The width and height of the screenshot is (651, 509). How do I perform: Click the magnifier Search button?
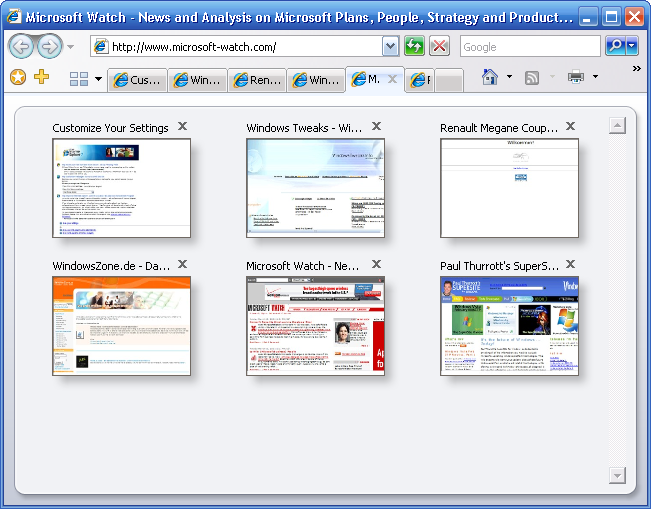616,47
